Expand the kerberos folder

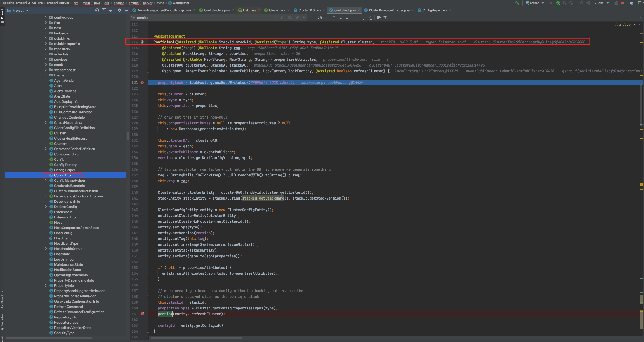pos(46,33)
